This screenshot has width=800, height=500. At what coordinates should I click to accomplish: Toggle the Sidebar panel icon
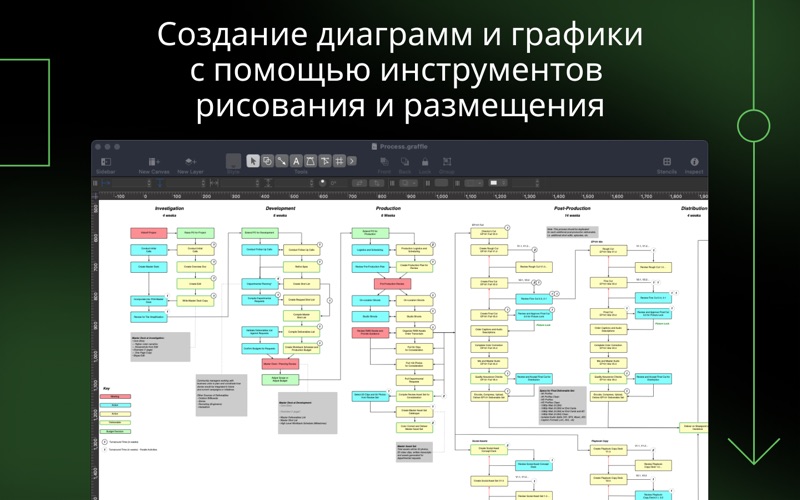pos(106,162)
